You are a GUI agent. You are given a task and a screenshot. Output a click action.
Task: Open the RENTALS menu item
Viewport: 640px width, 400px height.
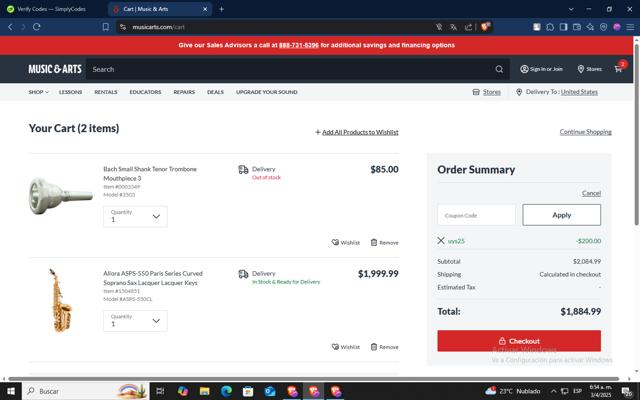(106, 92)
